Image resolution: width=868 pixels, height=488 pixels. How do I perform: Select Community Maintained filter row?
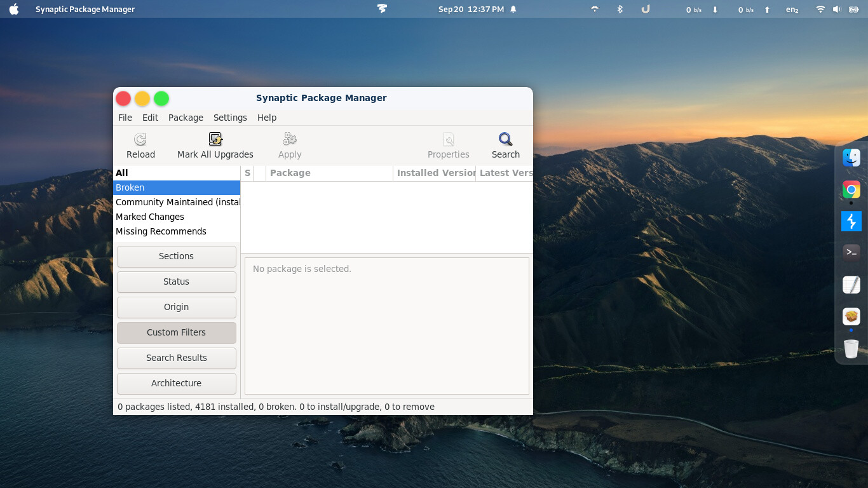177,202
